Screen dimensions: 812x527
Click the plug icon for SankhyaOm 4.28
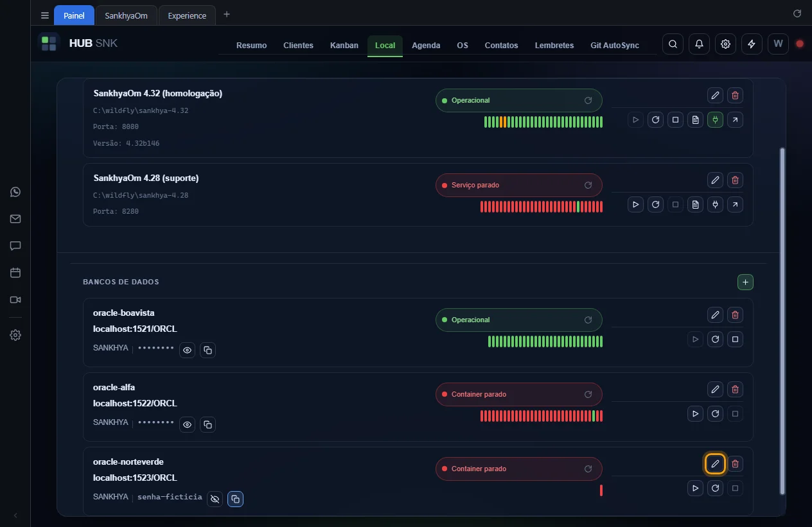715,204
